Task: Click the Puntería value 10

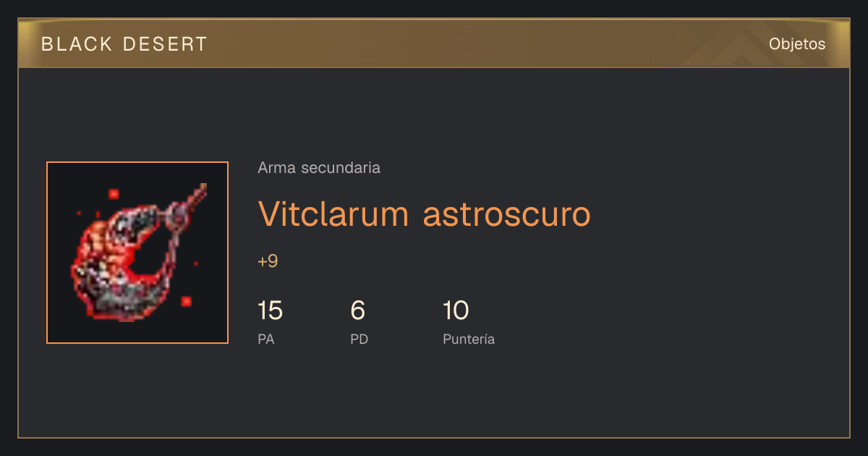Action: (x=456, y=311)
